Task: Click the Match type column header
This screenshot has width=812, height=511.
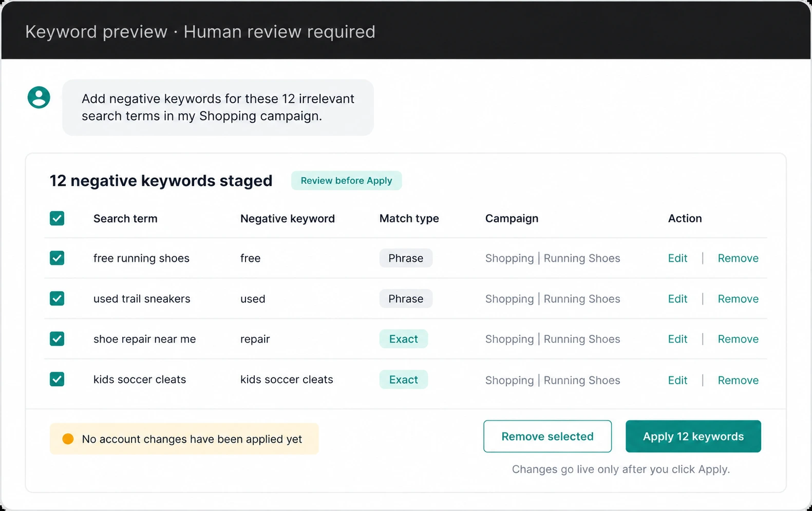Action: point(409,219)
